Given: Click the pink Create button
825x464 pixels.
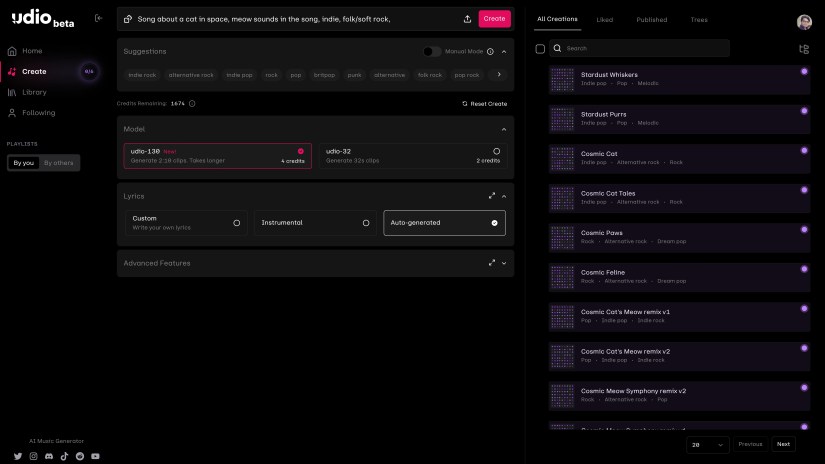Looking at the screenshot, I should point(494,19).
